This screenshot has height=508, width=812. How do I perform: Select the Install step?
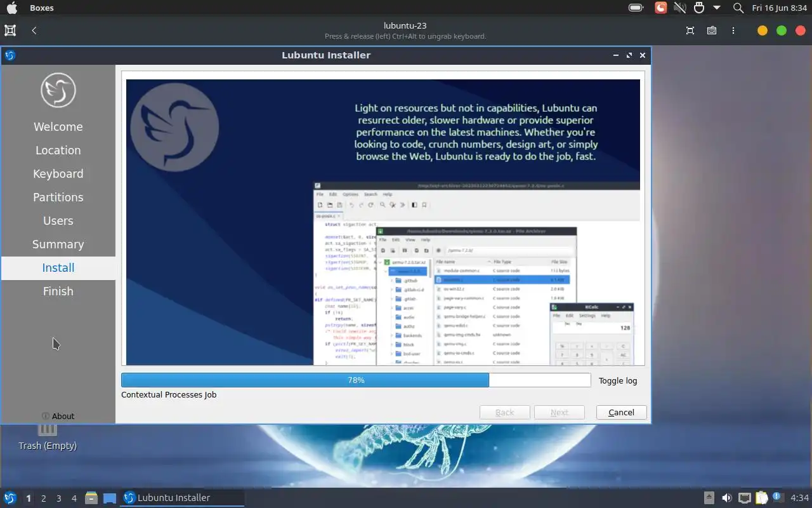pos(58,268)
